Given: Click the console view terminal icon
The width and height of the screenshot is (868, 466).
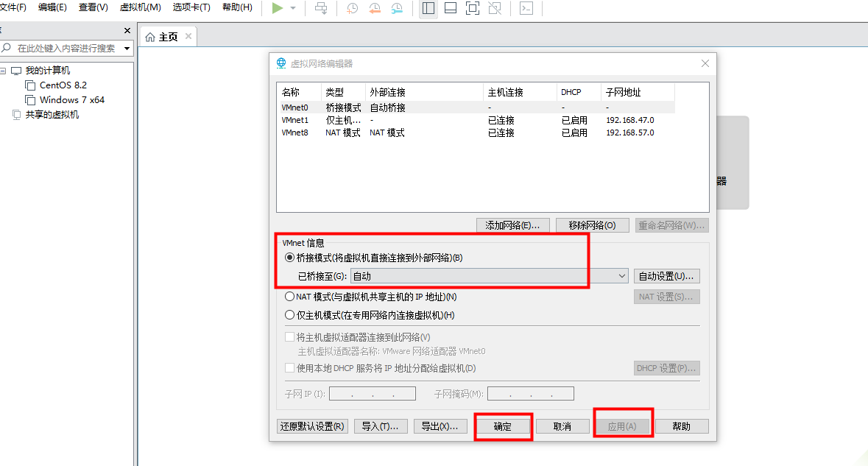Looking at the screenshot, I should point(526,8).
